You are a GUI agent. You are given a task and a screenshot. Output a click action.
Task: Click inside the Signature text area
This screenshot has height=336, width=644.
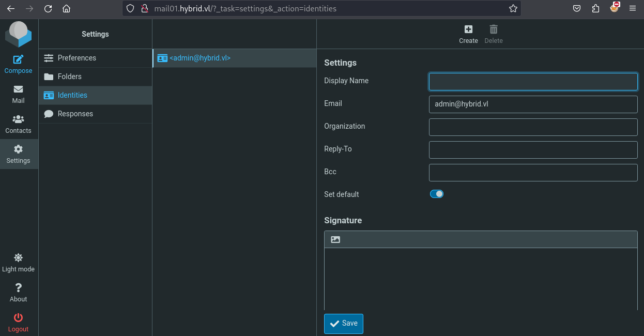pyautogui.click(x=481, y=279)
